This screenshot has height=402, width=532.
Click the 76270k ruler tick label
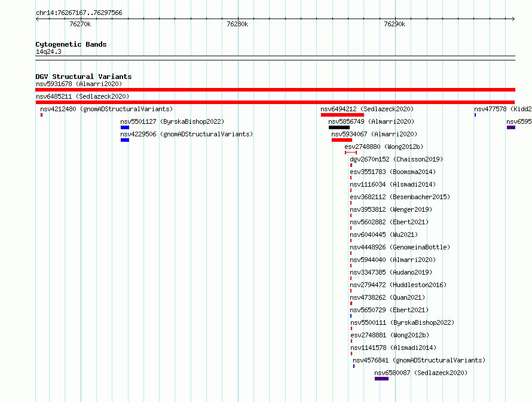[x=80, y=24]
